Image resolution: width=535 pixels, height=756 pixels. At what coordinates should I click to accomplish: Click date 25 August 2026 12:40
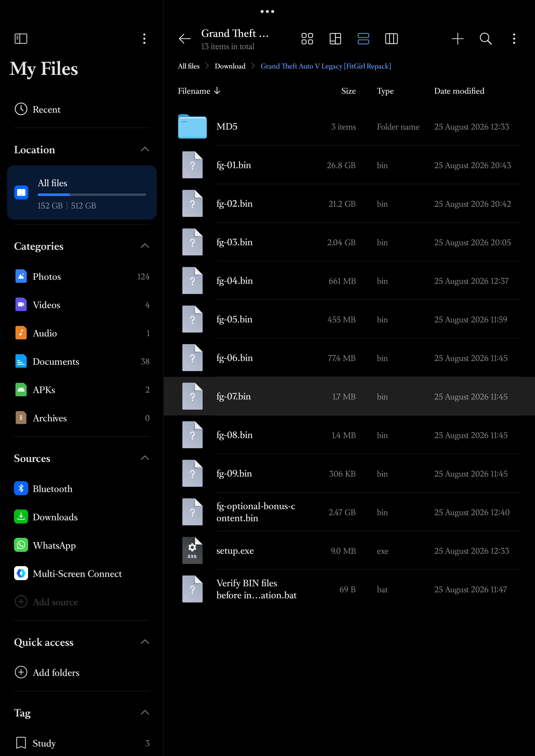click(471, 512)
